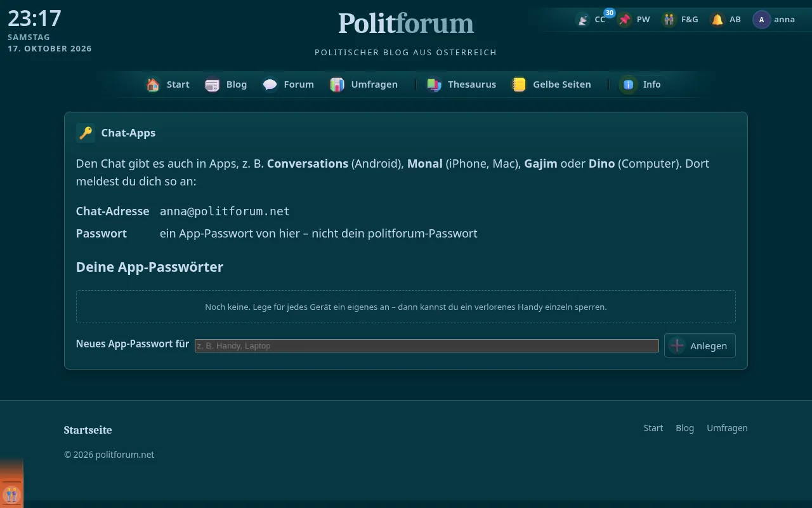The image size is (812, 508).
Task: Click the © 2026 politforum.net text
Action: [x=109, y=455]
